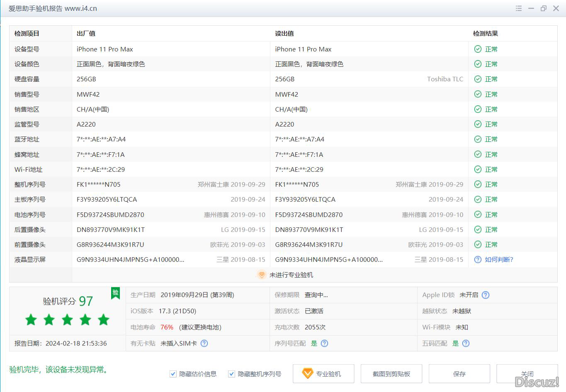Click the 检测项目 column header
The height and width of the screenshot is (392, 566).
click(27, 34)
